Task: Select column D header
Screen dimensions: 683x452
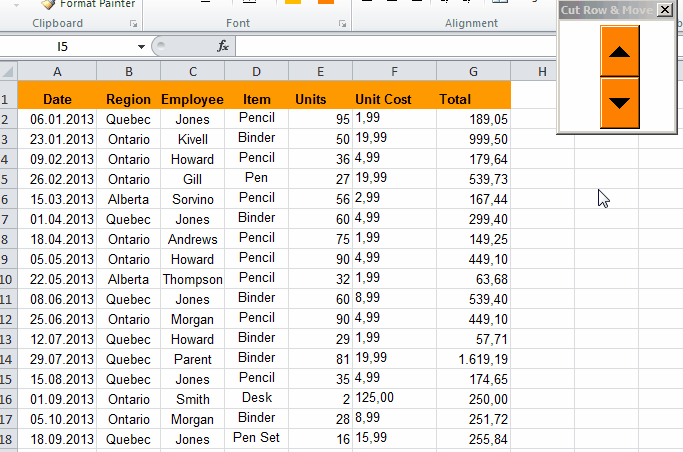Action: (x=257, y=71)
